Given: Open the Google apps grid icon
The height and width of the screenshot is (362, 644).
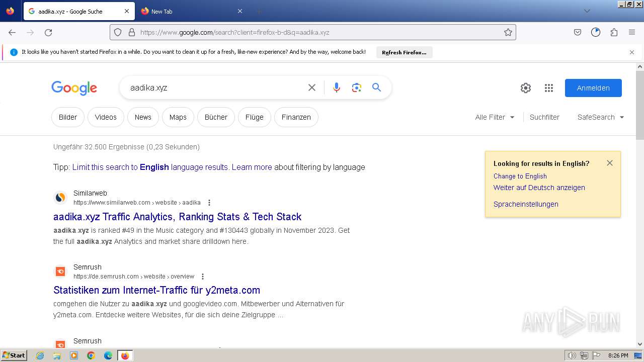Looking at the screenshot, I should 549,88.
